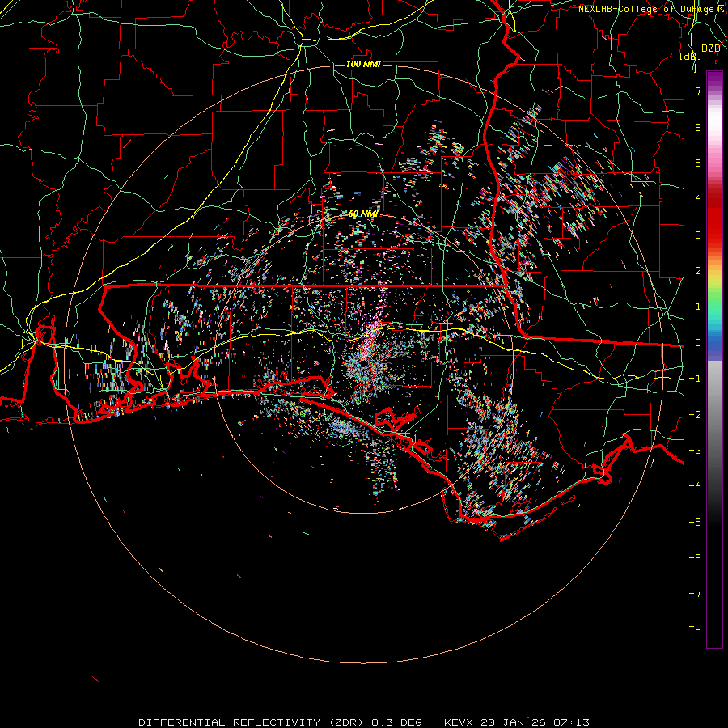Click the "6" tick on the color scale
This screenshot has height=728, width=728.
tap(698, 127)
